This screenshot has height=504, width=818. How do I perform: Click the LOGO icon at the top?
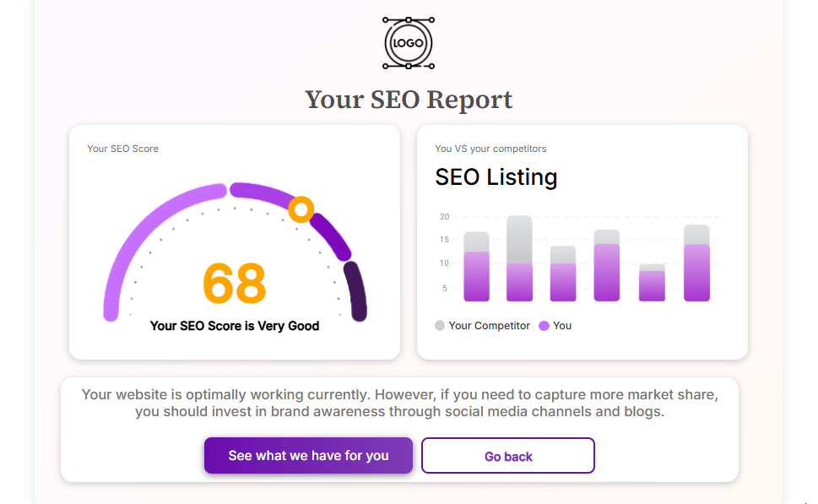[x=408, y=42]
